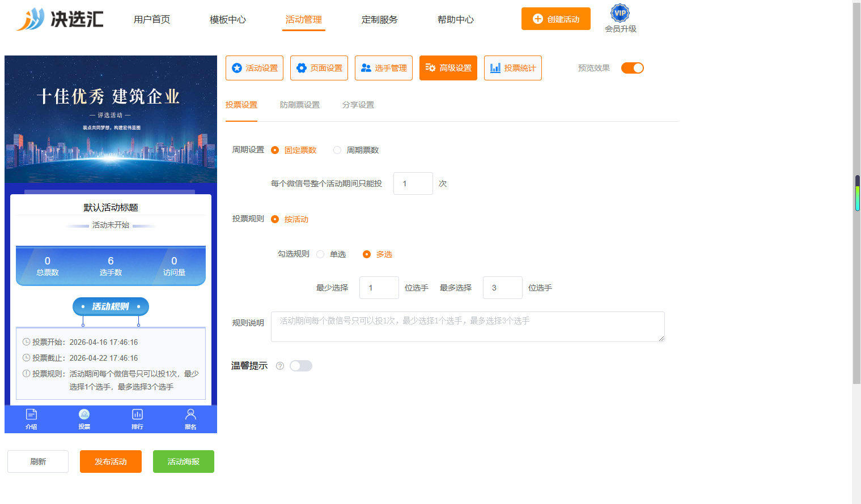The height and width of the screenshot is (504, 861).
Task: Open 定制服务 in top navigation
Action: pyautogui.click(x=380, y=19)
